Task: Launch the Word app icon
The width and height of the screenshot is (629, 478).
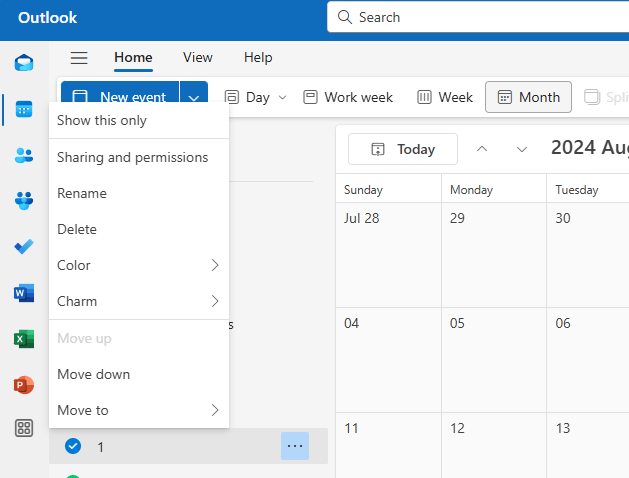Action: 24,293
